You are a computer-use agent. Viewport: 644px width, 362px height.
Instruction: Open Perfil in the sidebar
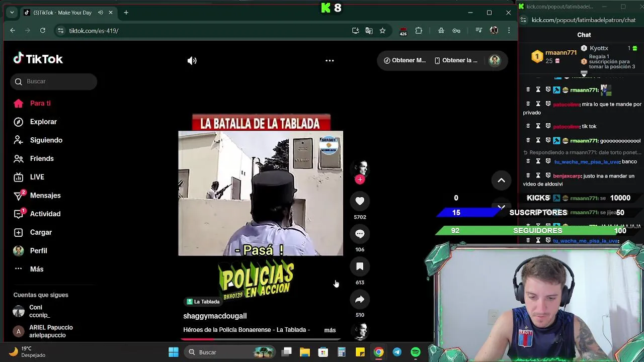(38, 251)
